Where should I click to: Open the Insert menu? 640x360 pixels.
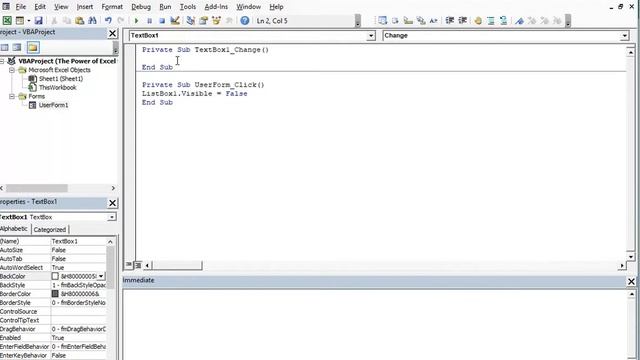point(85,7)
